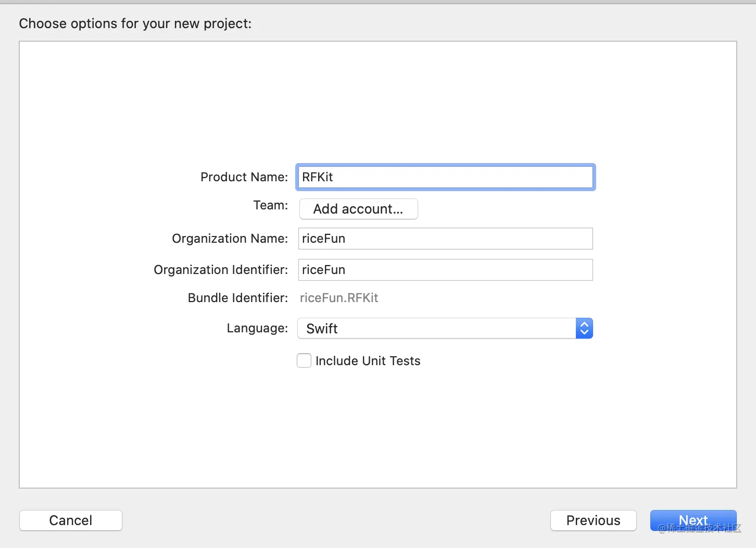This screenshot has height=548, width=756.
Task: Enable the Include Unit Tests checkbox
Action: pyautogui.click(x=304, y=360)
